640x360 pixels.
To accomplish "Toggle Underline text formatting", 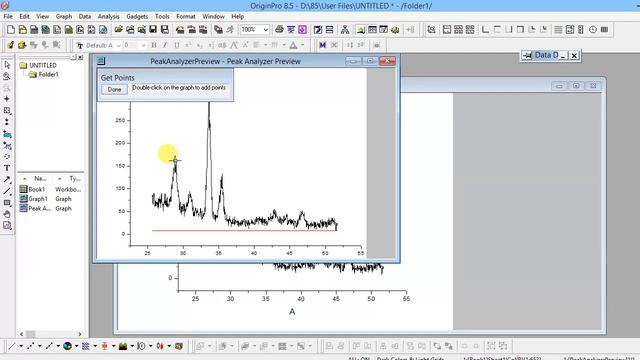I will point(176,45).
